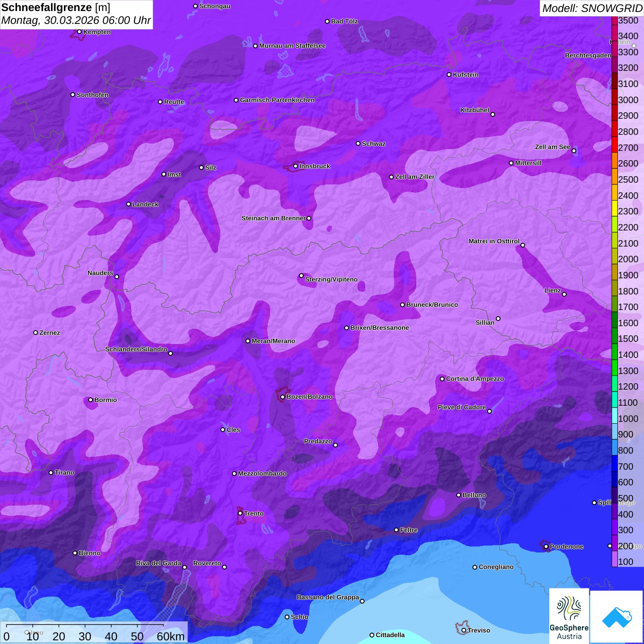Click the 'Reutte' label

click(x=174, y=102)
